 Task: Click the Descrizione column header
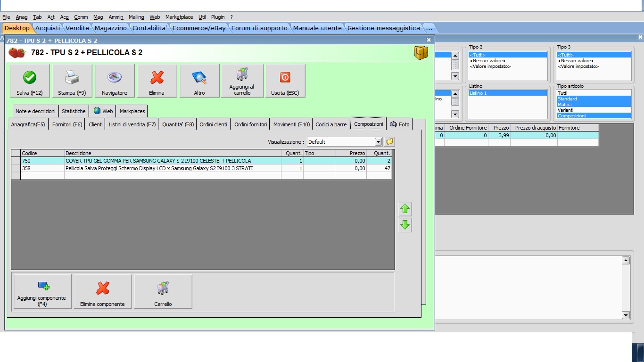coord(173,153)
